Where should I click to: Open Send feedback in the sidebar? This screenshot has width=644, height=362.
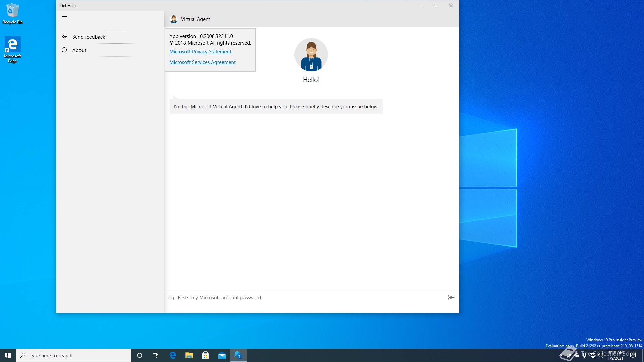[110, 37]
